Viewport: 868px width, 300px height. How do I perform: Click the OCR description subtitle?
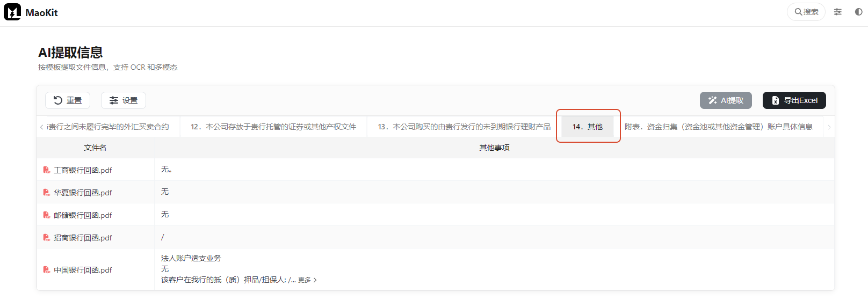click(x=107, y=67)
